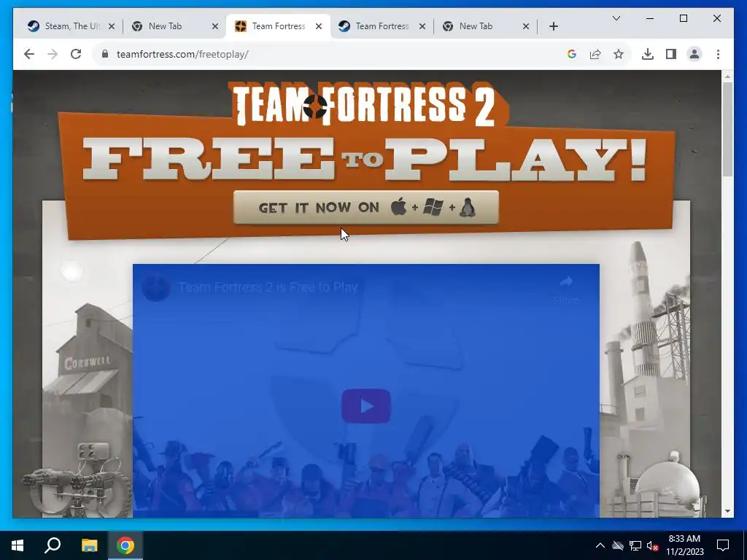
Task: Click the Team Fortress 2 logo
Action: tap(366, 105)
